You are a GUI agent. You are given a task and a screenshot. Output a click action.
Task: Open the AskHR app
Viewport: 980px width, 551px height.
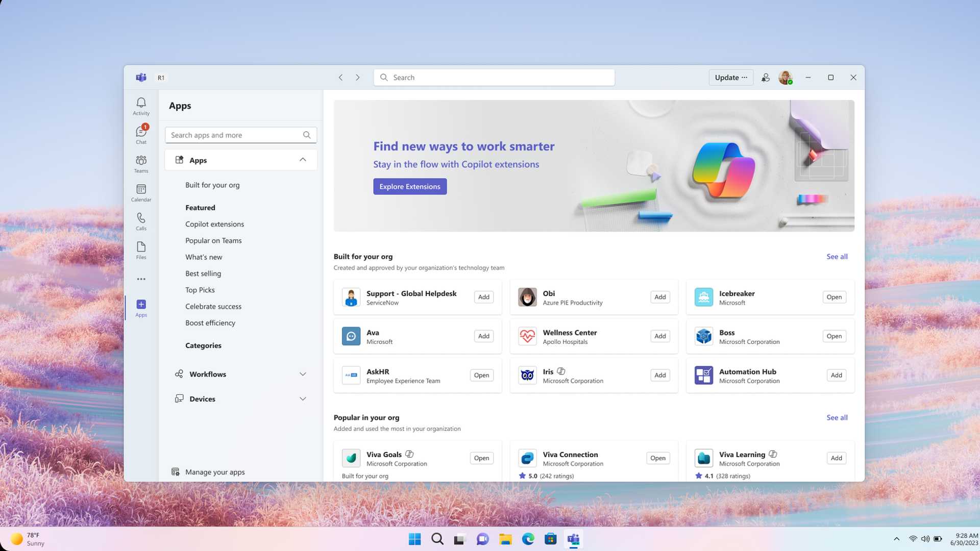[481, 375]
